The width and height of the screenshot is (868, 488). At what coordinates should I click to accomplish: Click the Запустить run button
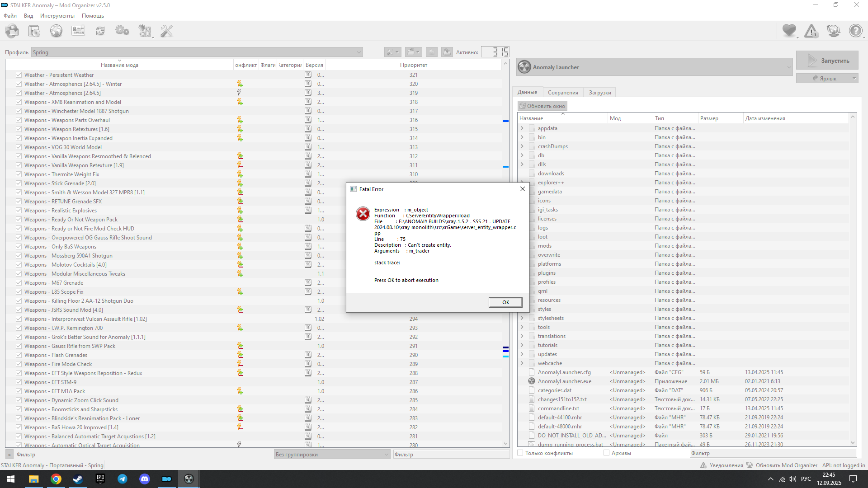pyautogui.click(x=827, y=61)
